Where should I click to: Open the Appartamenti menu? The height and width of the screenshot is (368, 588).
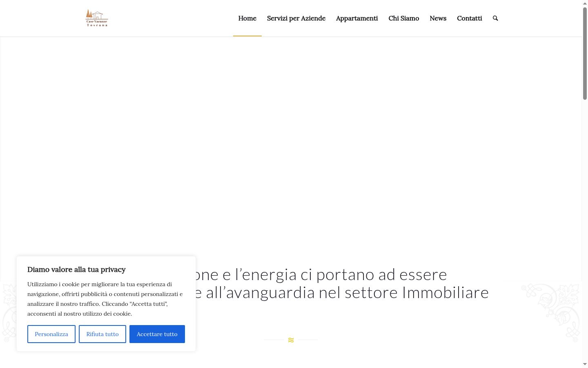pyautogui.click(x=357, y=18)
